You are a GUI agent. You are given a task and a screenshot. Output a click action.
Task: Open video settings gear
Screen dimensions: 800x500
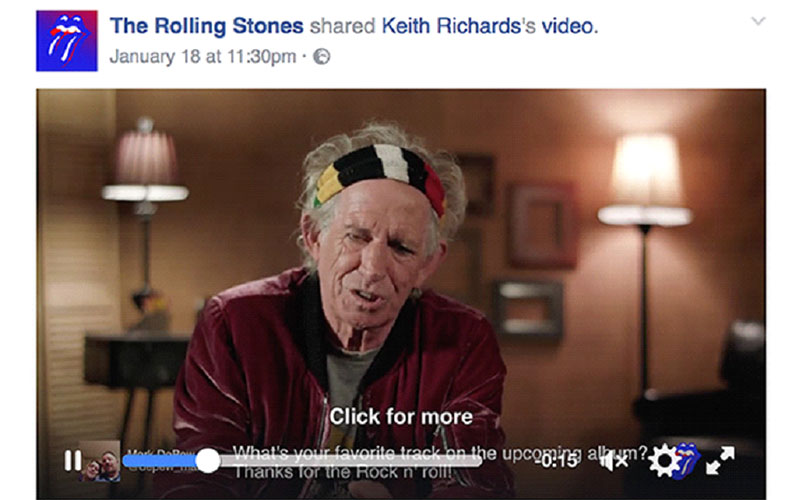(x=663, y=460)
